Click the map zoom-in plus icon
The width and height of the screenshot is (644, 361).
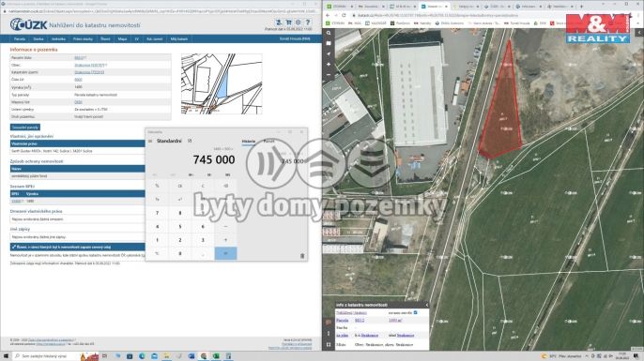click(329, 65)
